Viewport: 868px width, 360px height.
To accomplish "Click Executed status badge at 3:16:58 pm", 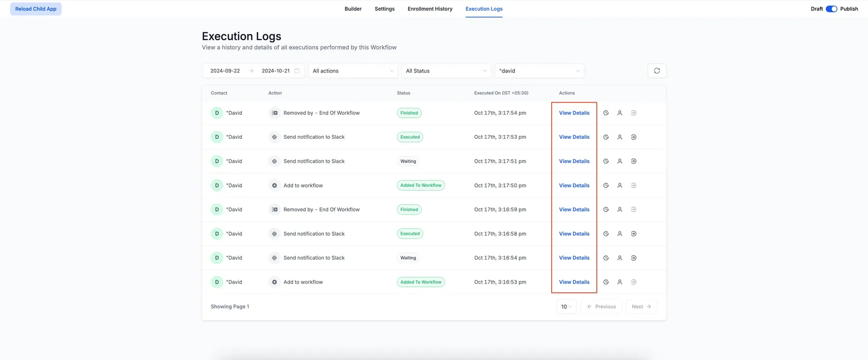I will 410,234.
